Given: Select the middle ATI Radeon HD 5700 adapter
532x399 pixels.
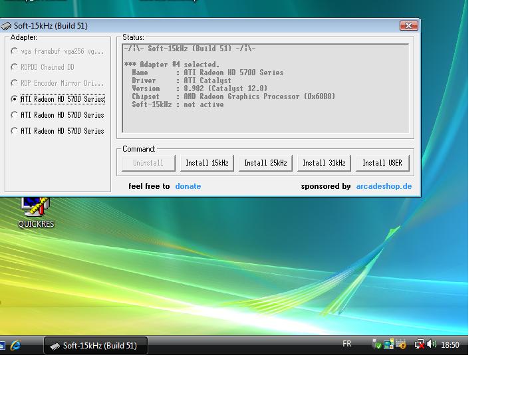Looking at the screenshot, I should coord(57,115).
